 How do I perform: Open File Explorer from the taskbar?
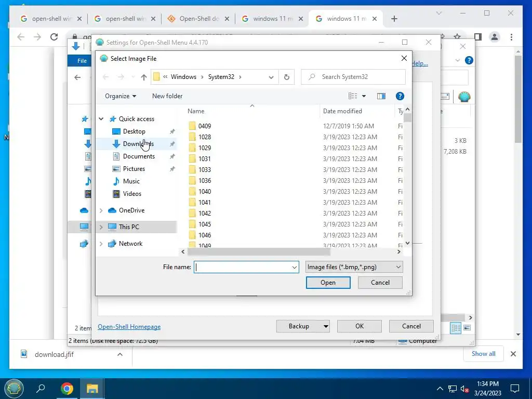pyautogui.click(x=92, y=389)
